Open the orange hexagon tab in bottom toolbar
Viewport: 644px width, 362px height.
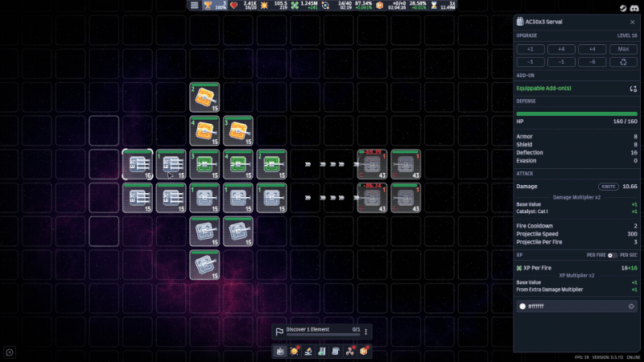click(364, 352)
